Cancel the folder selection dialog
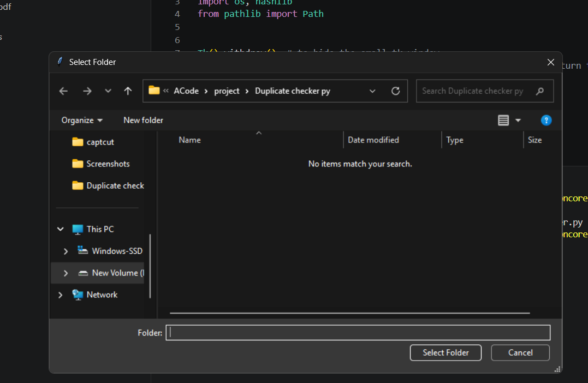Image resolution: width=588 pixels, height=383 pixels. tap(520, 352)
